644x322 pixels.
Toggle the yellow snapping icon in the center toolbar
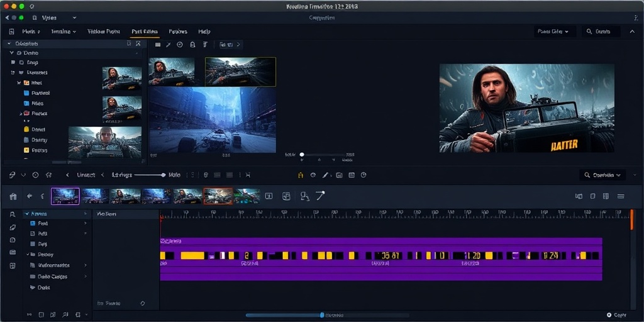[x=300, y=175]
